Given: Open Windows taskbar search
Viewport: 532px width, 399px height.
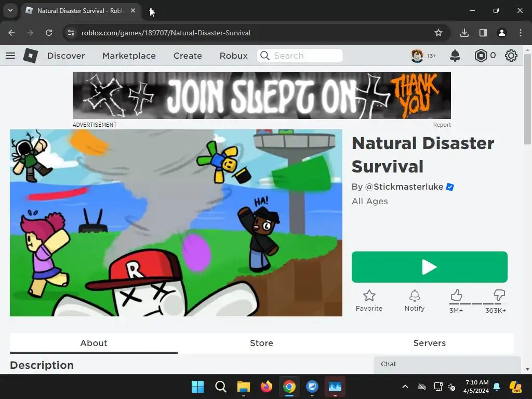Looking at the screenshot, I should tap(220, 387).
